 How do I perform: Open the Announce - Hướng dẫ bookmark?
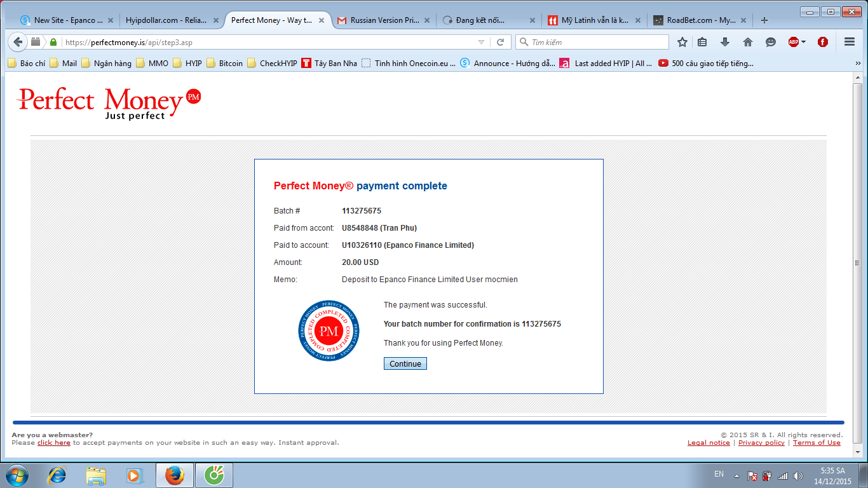pyautogui.click(x=508, y=63)
